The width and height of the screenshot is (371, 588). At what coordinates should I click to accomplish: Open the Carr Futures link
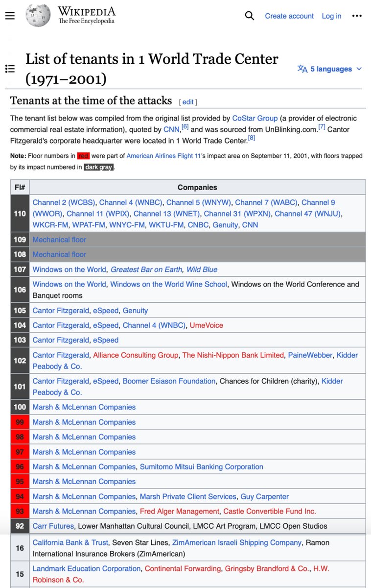coord(53,526)
